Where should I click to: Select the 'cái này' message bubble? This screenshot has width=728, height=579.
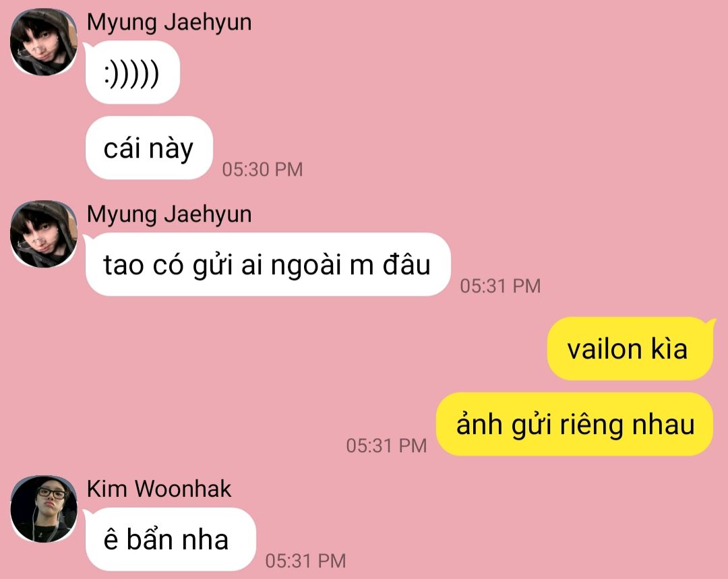tap(149, 148)
